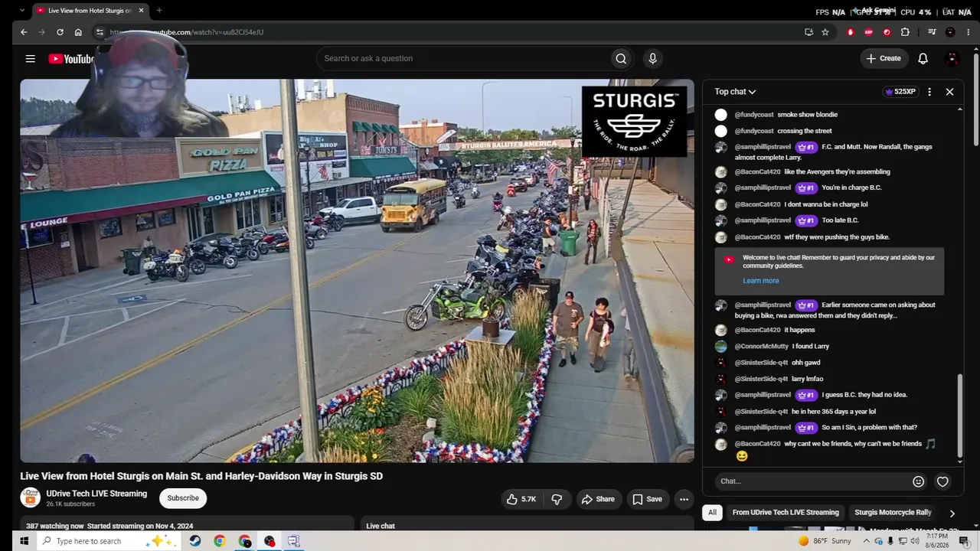Show hidden system tray icons
Image resolution: width=980 pixels, height=551 pixels.
[867, 541]
